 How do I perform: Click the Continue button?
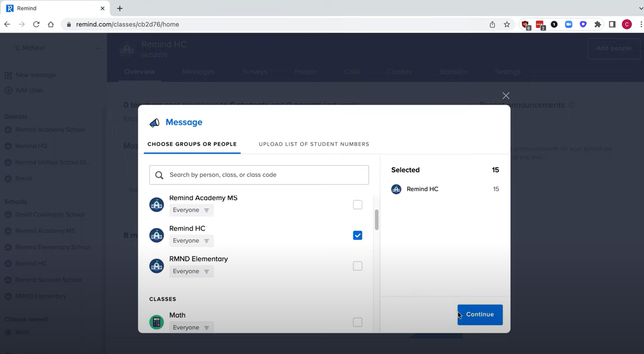pyautogui.click(x=480, y=315)
